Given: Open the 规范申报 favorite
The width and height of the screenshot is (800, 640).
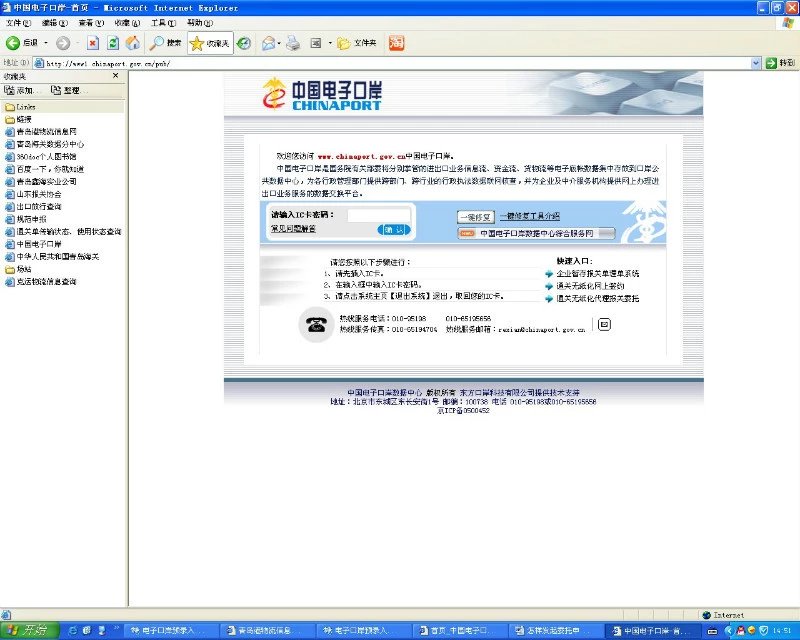Looking at the screenshot, I should click(26, 219).
